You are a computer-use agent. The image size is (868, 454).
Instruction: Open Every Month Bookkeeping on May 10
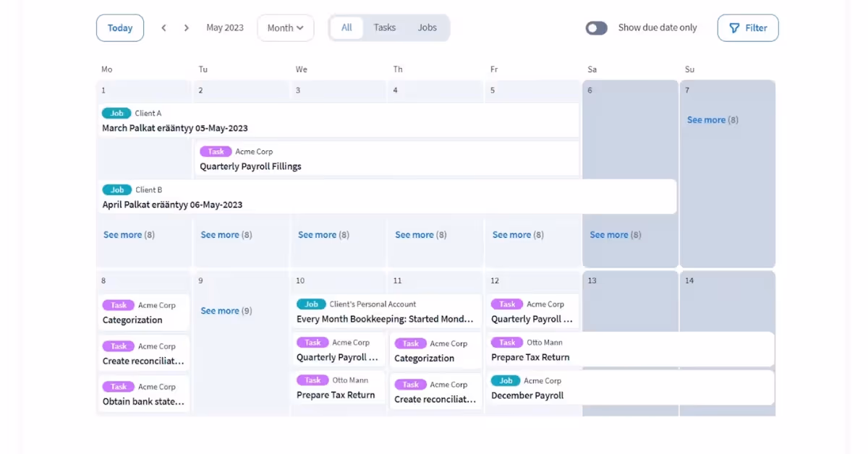[x=386, y=312]
